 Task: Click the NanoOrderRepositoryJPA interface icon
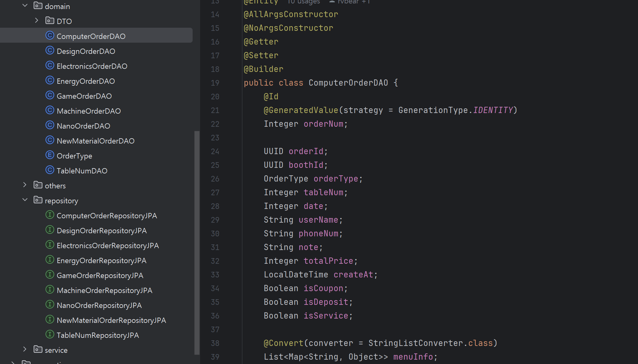click(50, 305)
